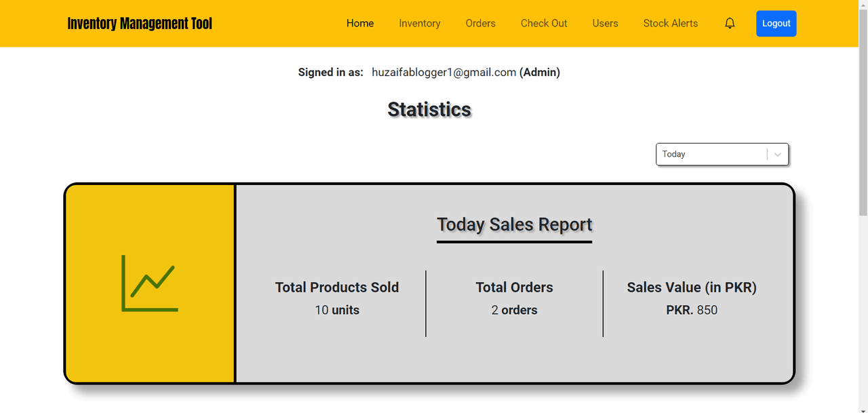Navigate to Check Out
Image resolution: width=868 pixels, height=413 pixels.
(x=544, y=23)
